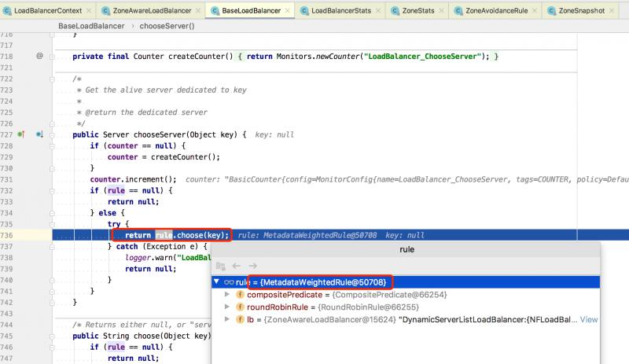Collapse the createCounter() method fold at line 718
Screen dimensions: 629x364
point(52,57)
